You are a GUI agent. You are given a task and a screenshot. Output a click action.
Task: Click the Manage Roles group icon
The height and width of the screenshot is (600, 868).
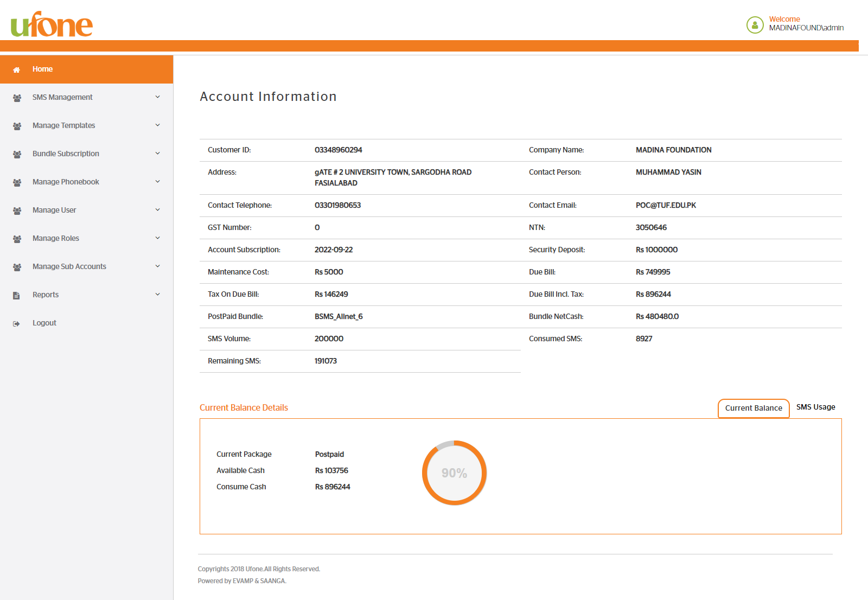(x=17, y=239)
